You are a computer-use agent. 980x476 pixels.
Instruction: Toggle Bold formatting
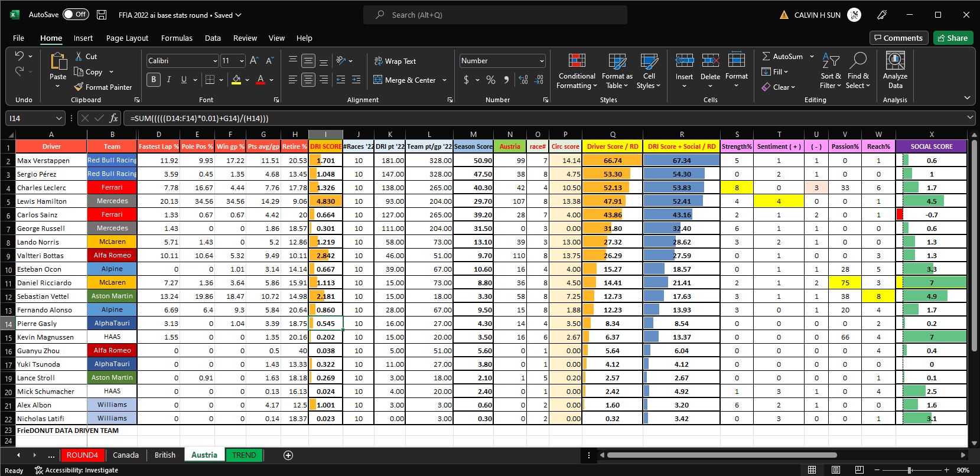click(x=154, y=79)
